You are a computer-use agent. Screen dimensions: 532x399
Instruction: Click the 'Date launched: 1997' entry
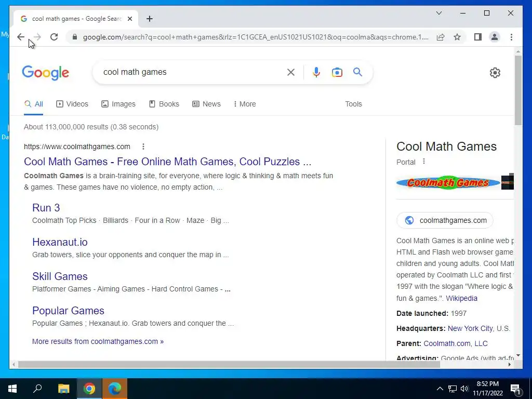pyautogui.click(x=432, y=313)
